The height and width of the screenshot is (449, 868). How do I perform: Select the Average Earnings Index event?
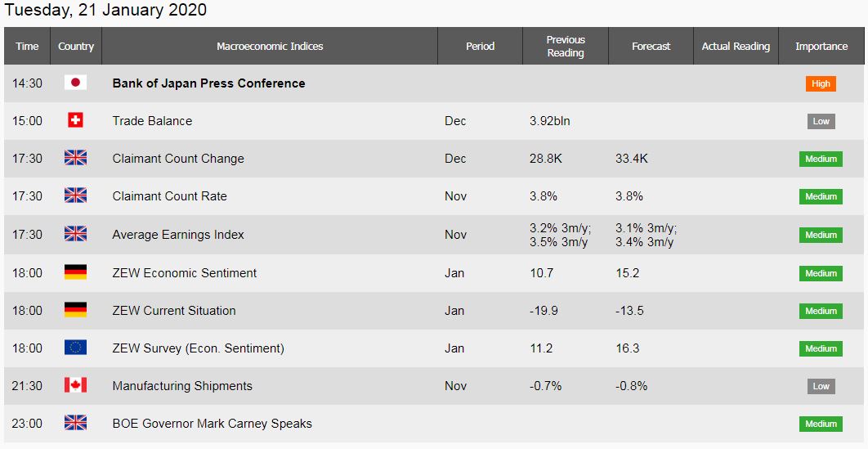(x=178, y=235)
